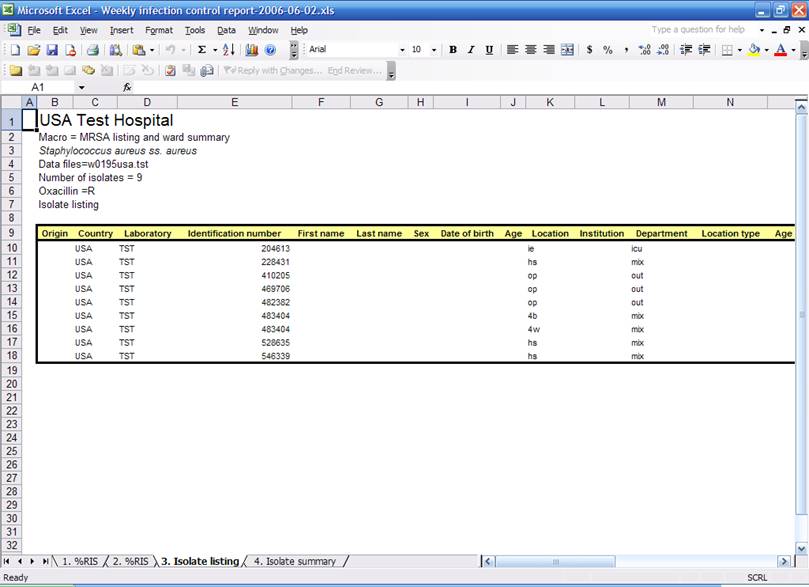Open the Edit menu
This screenshot has height=587, width=809.
[x=60, y=30]
